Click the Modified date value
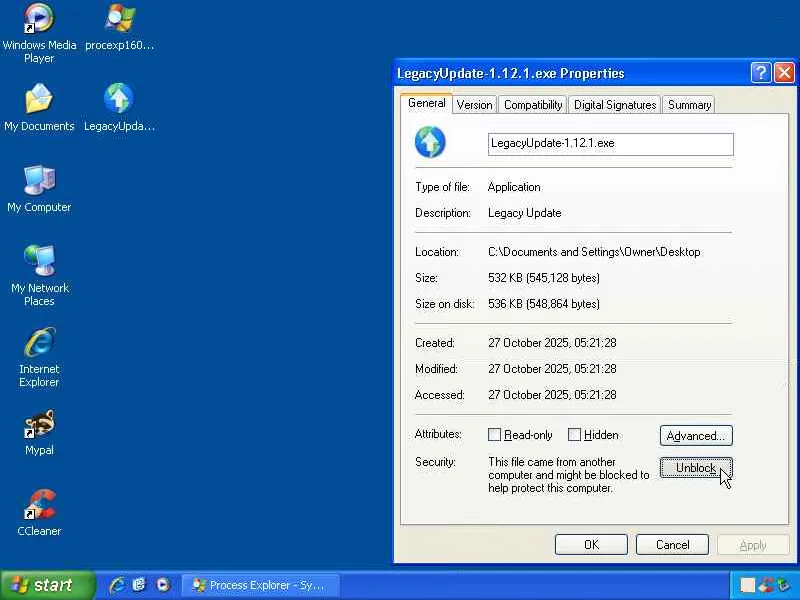800x600 pixels. [552, 369]
